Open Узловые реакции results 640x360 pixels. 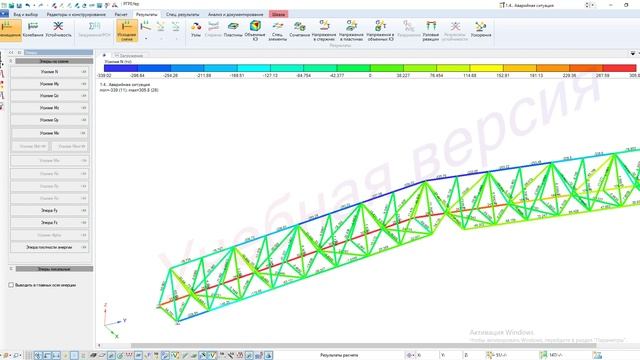coord(431,31)
